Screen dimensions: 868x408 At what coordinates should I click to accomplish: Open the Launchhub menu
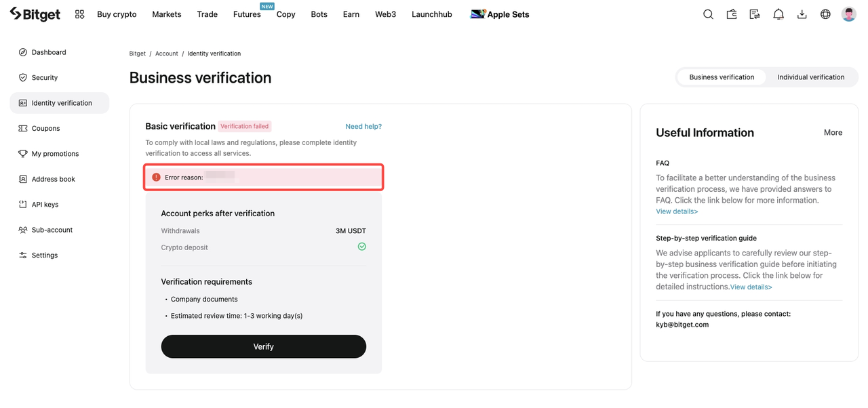[x=432, y=14]
